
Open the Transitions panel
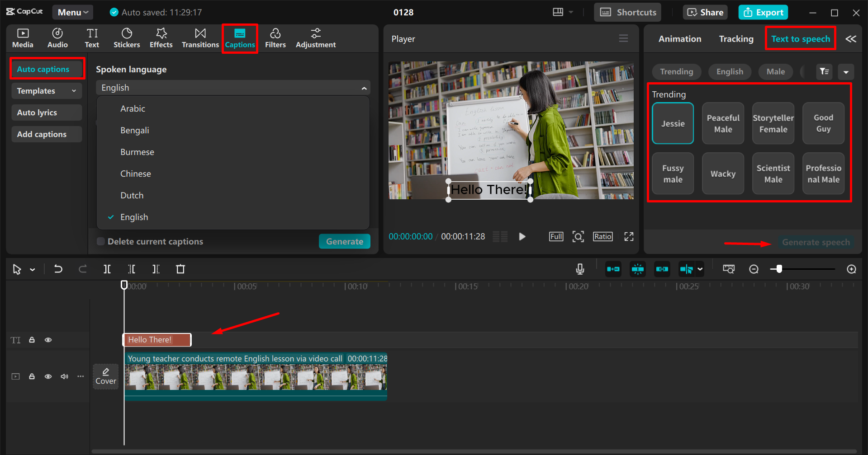200,38
